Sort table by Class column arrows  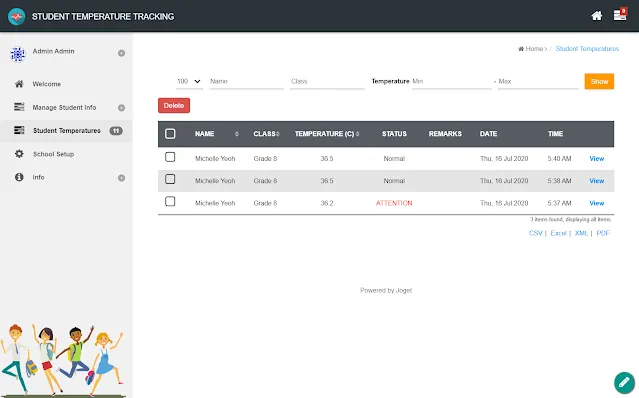coord(278,134)
